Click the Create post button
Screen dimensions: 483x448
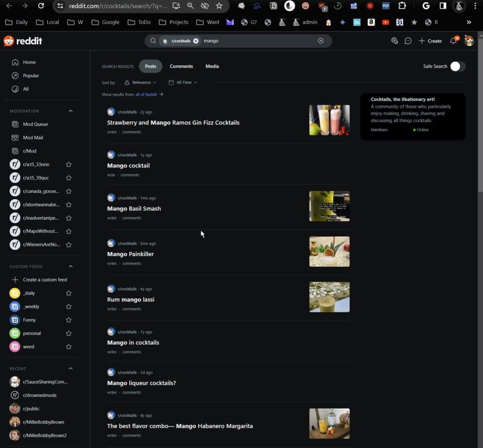430,41
